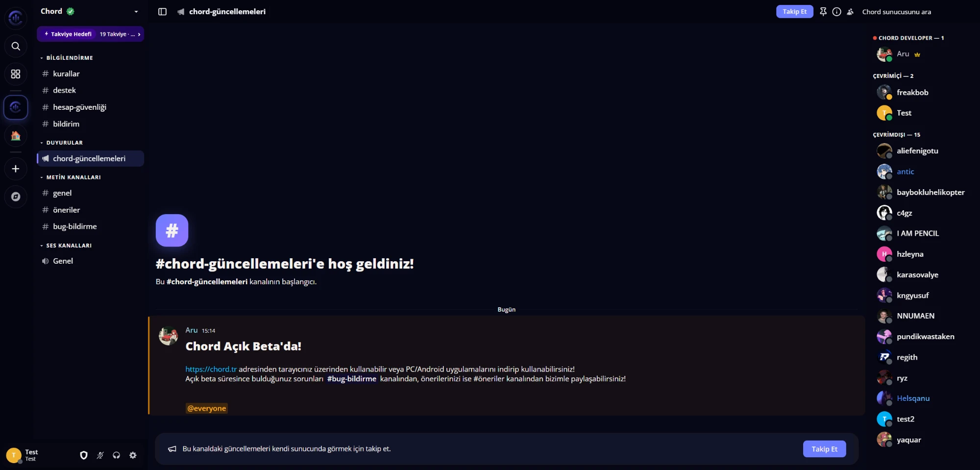The height and width of the screenshot is (470, 980).
Task: Select hzleyna in the member list
Action: coord(921,254)
